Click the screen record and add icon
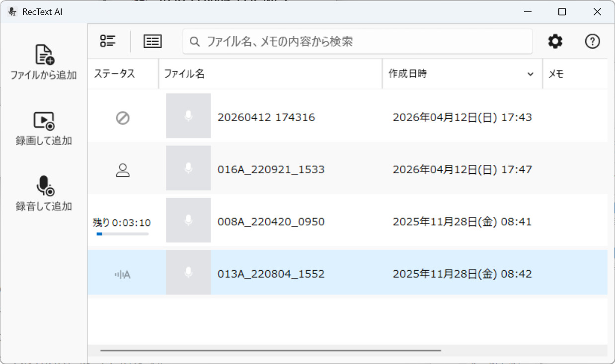615x364 pixels. [44, 121]
